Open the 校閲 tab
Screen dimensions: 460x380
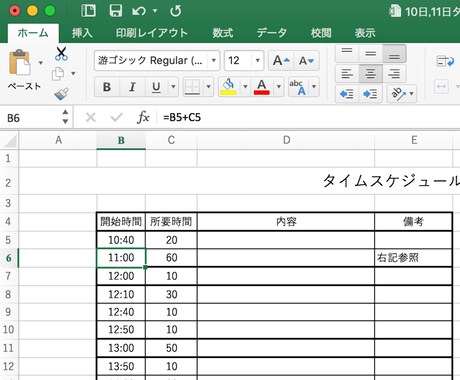coord(321,33)
